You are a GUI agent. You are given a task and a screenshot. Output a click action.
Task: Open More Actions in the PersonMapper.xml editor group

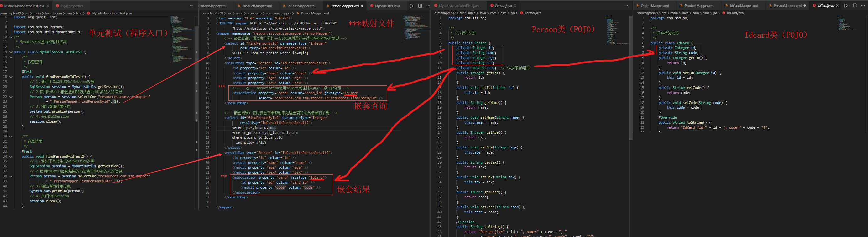point(428,6)
